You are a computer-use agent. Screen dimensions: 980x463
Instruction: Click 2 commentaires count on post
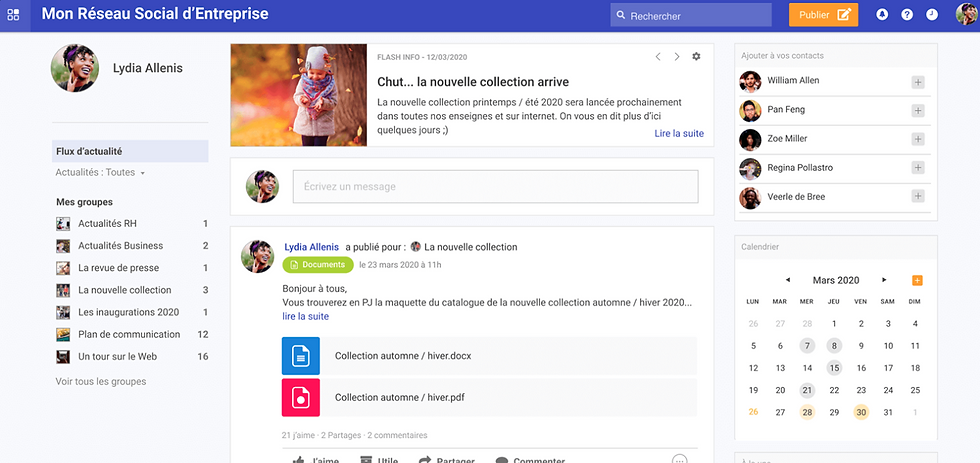tap(397, 435)
